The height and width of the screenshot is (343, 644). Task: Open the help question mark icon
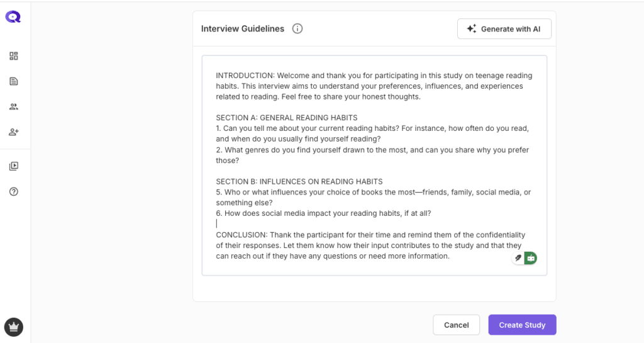pos(14,191)
